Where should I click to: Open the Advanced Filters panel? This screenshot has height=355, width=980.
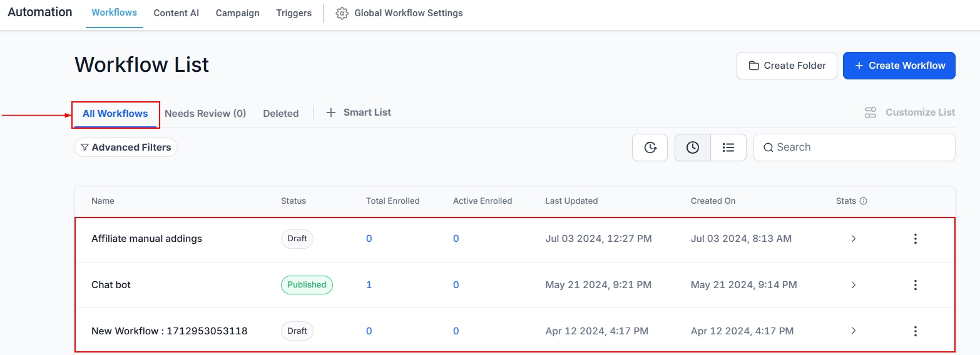[126, 147]
